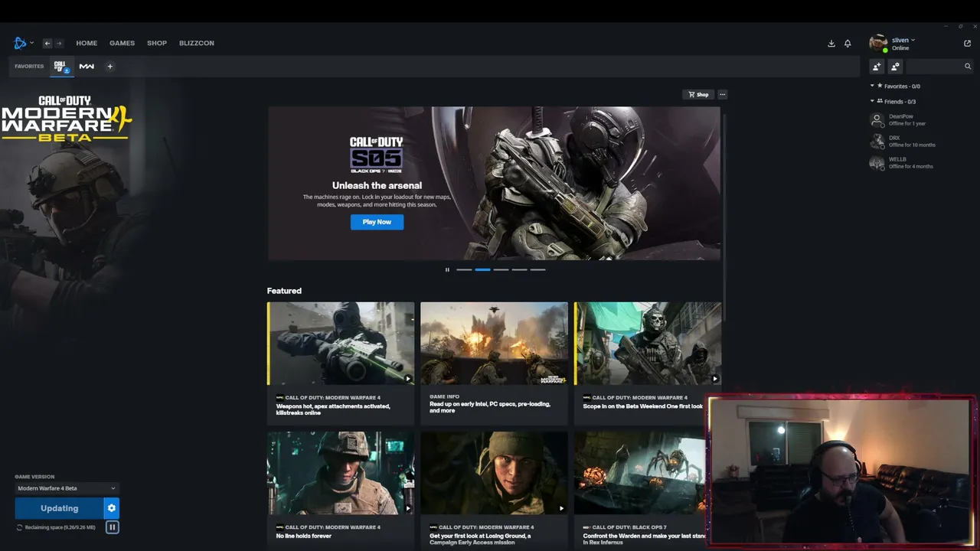
Task: Collapse the Favorites - 0/0 group
Action: 872,86
